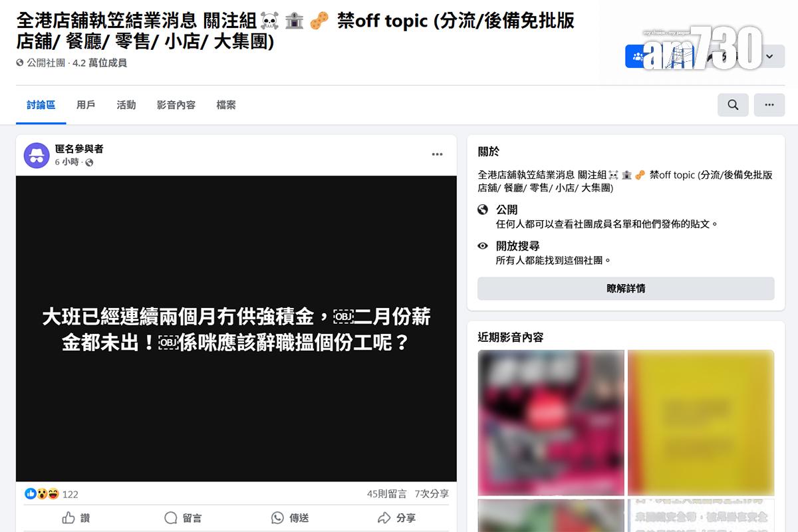Open the black text post image

(236, 329)
